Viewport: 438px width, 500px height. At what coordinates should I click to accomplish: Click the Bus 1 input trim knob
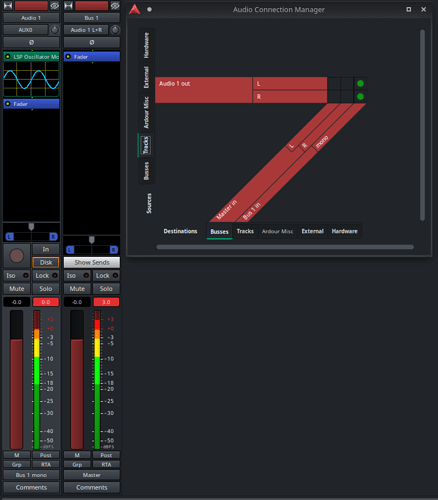[x=115, y=30]
